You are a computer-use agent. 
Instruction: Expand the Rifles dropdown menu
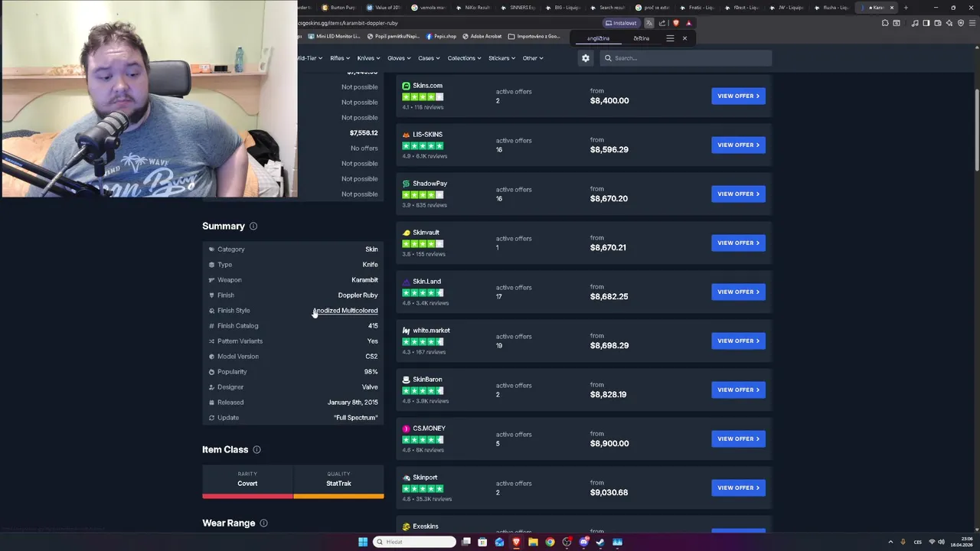[339, 58]
